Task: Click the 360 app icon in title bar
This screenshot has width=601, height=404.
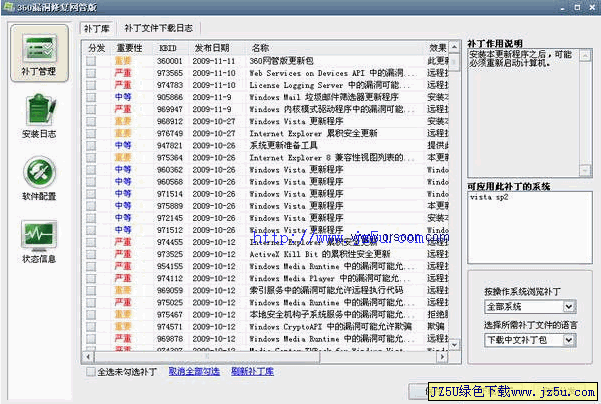Action: pyautogui.click(x=8, y=7)
